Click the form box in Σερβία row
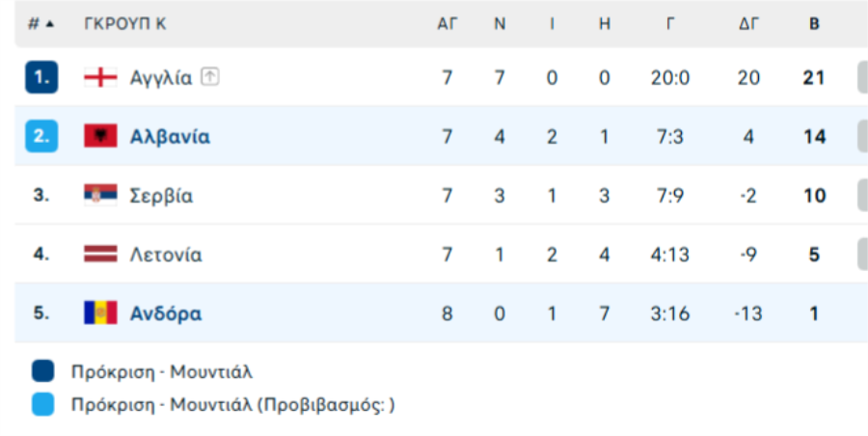Screen dimensions: 868x436 click(x=861, y=195)
